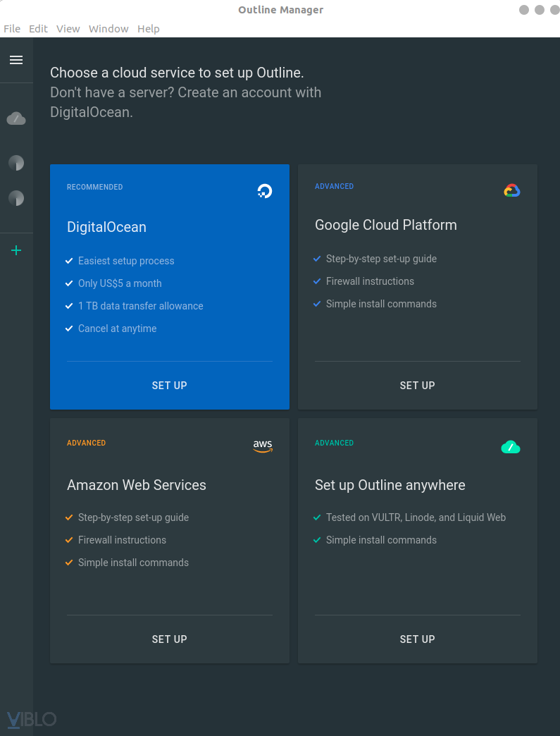Click the green Outline cloud icon

pos(511,446)
